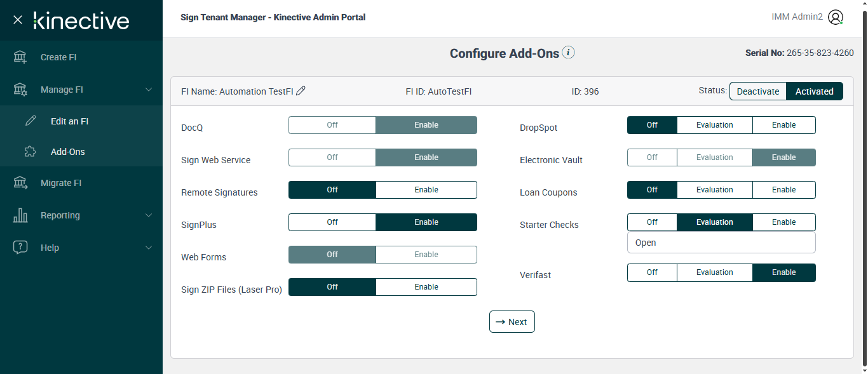The image size is (868, 374).
Task: Click the Create FI bank icon
Action: coord(20,57)
